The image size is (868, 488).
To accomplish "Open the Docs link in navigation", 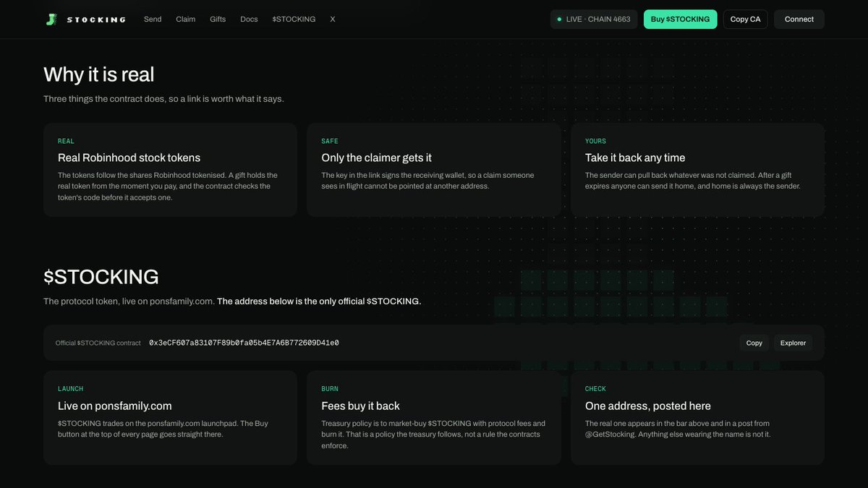I will click(249, 20).
